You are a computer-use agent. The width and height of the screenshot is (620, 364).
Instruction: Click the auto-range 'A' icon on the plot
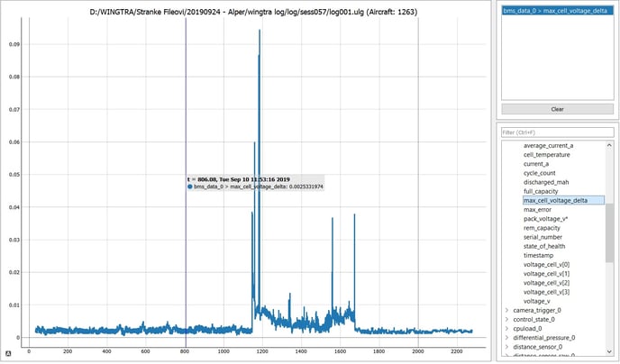coord(7,351)
